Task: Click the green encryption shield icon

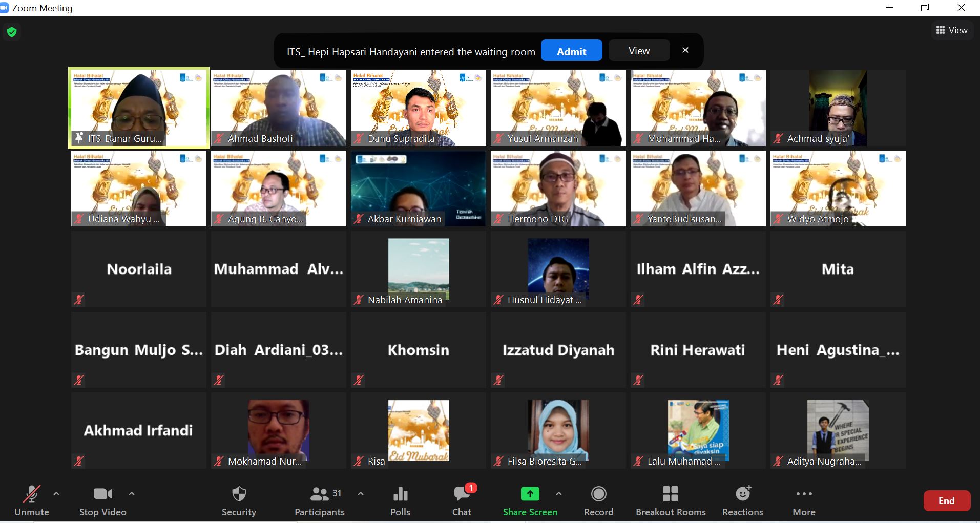Action: pyautogui.click(x=12, y=32)
